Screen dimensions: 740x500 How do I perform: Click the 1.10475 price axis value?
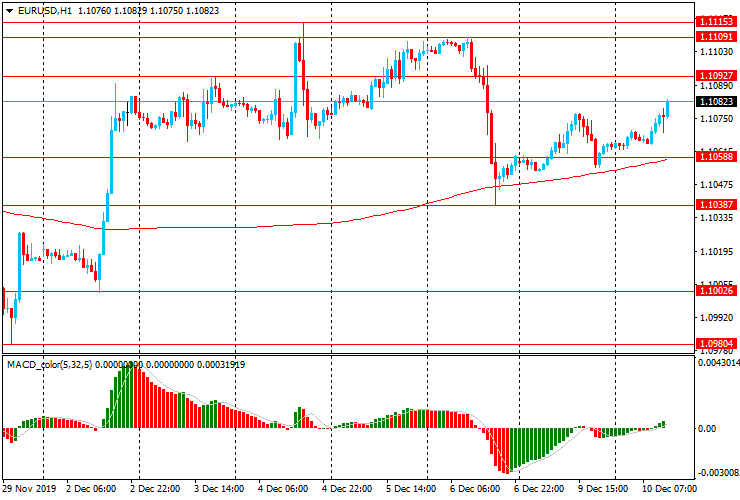click(x=716, y=185)
